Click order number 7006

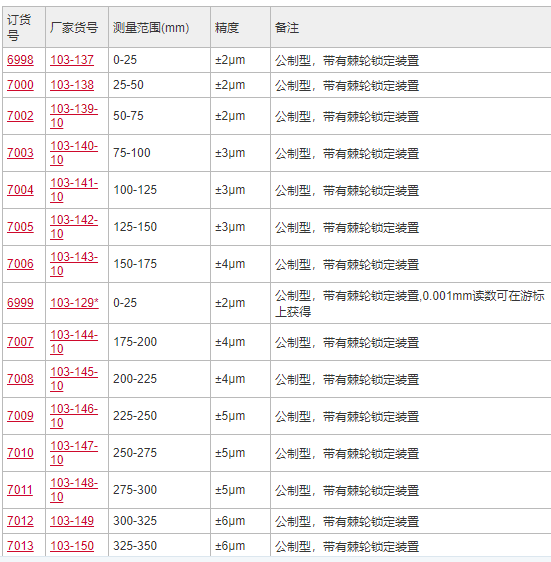tap(20, 264)
